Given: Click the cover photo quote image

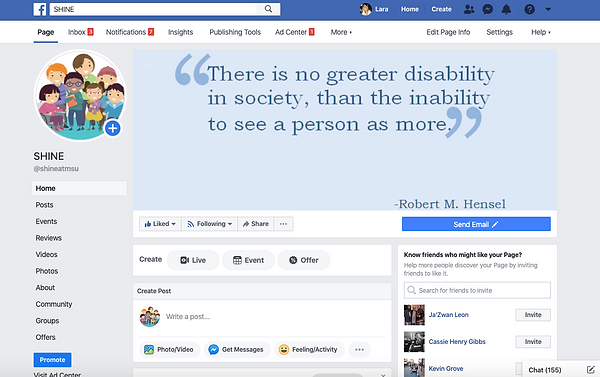Looking at the screenshot, I should coord(345,129).
